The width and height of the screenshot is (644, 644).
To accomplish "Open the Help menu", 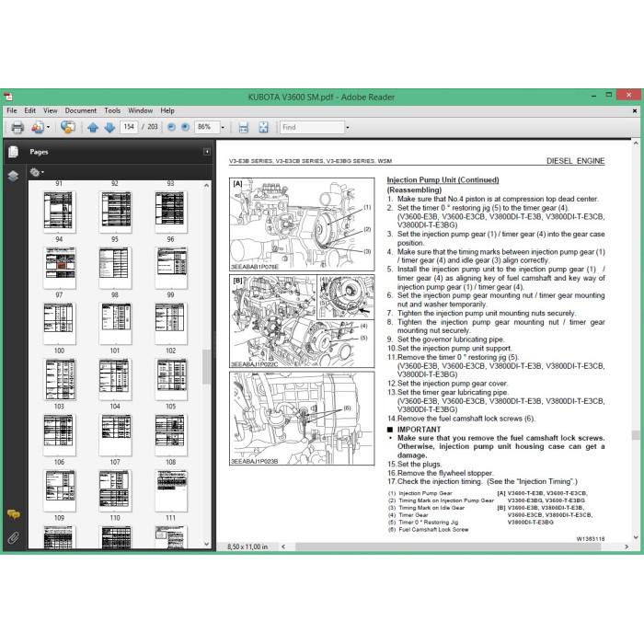I will (x=167, y=110).
